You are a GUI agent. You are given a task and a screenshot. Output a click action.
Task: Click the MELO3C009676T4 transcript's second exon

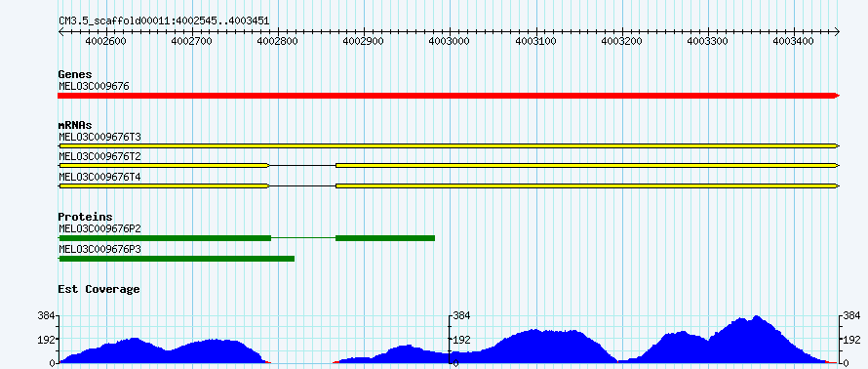587,186
